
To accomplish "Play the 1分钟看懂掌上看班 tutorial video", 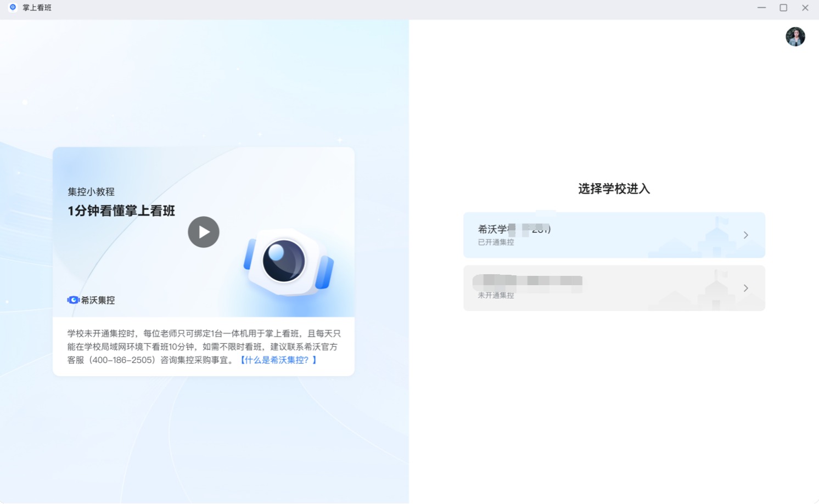I will (204, 232).
